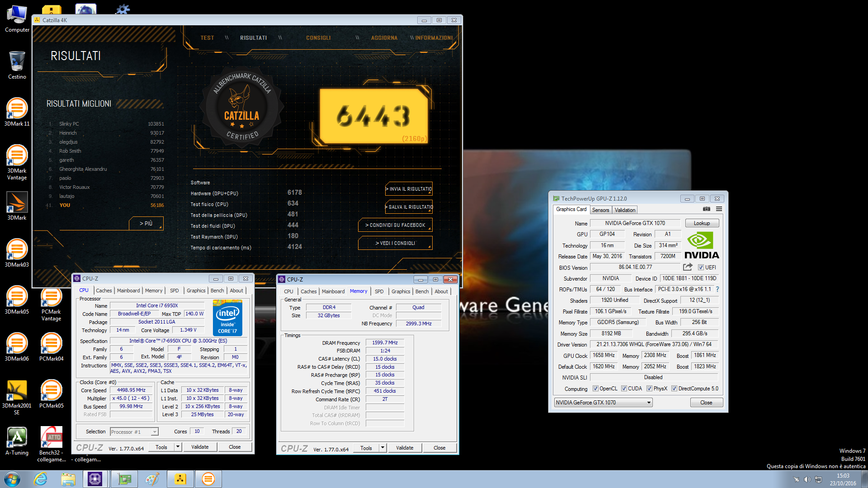Screen dimensions: 868x488
Task: Expand the Tools arrow in left CPU-Z
Action: [x=178, y=447]
